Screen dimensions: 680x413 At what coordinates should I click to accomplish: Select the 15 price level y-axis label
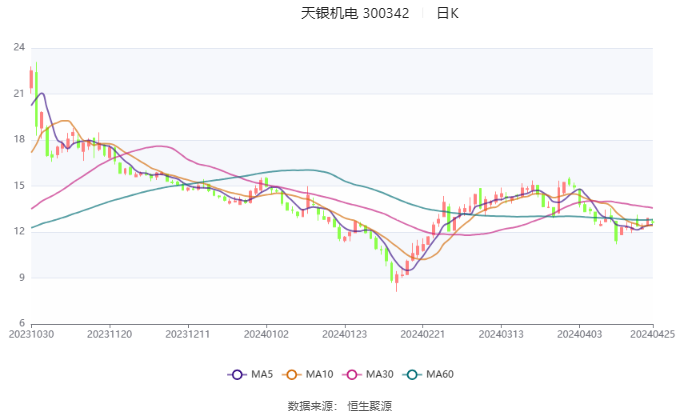19,185
